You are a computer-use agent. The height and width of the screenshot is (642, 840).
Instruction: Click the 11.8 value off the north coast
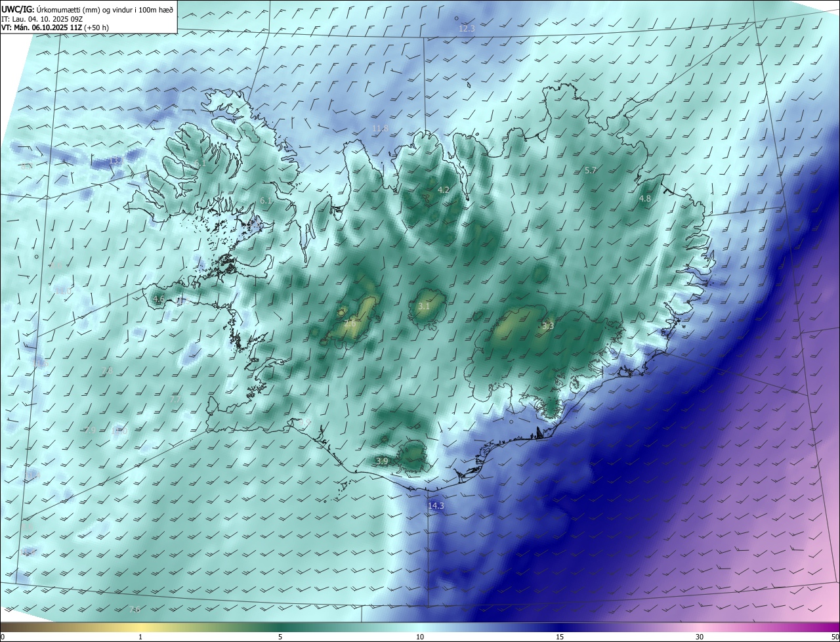tap(380, 129)
